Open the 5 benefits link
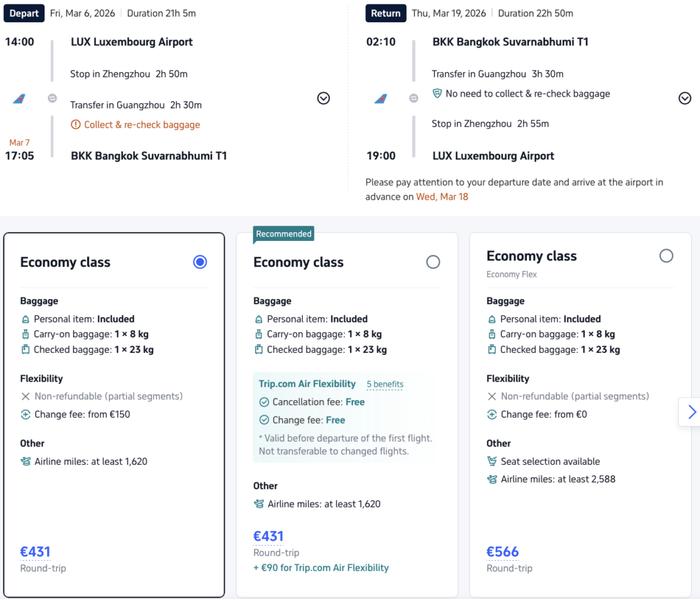This screenshot has height=599, width=700. tap(384, 384)
